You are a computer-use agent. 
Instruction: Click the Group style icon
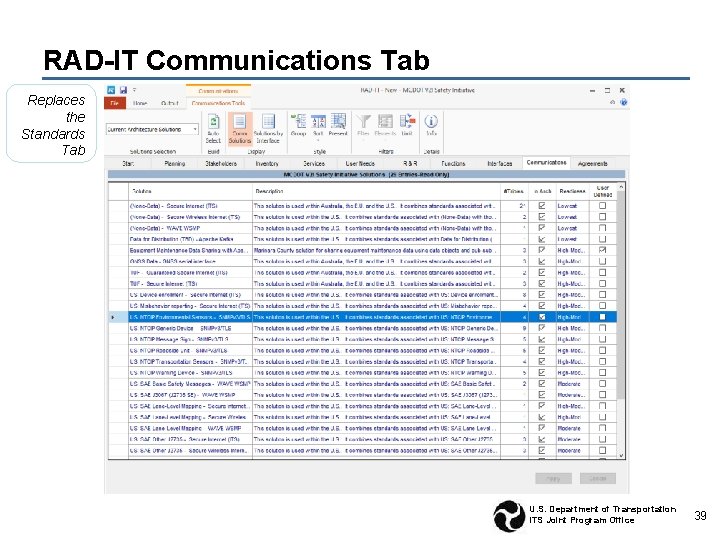click(298, 126)
